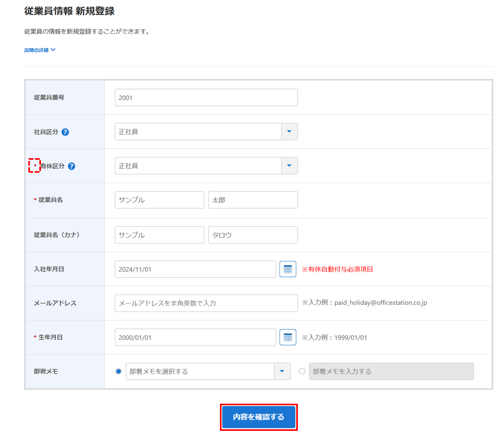Open calendar picker for 入社年月日

(288, 269)
